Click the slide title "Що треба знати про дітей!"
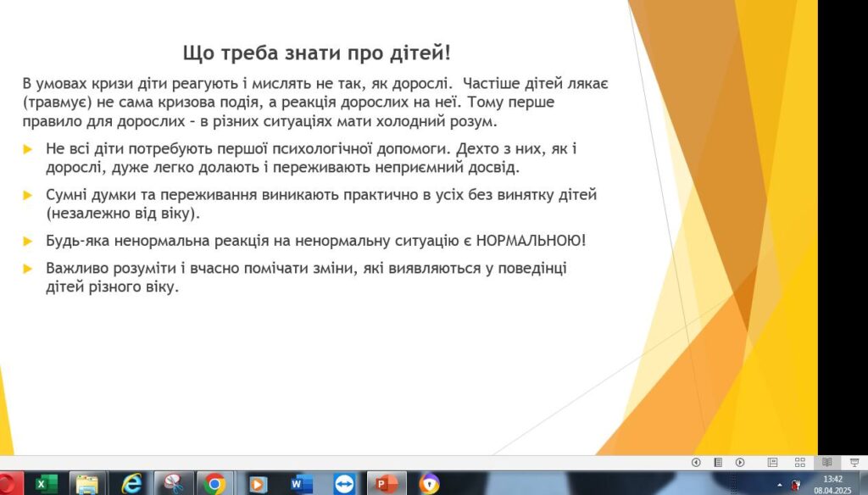 point(317,53)
